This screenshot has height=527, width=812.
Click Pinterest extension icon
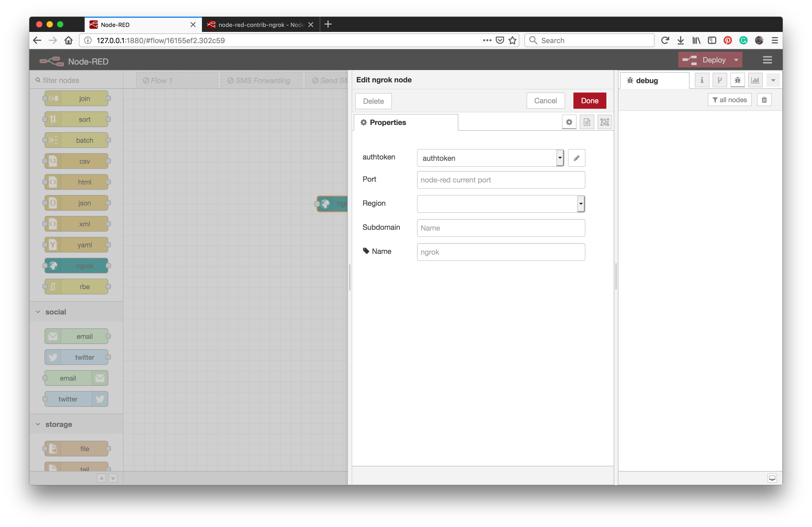[728, 41]
